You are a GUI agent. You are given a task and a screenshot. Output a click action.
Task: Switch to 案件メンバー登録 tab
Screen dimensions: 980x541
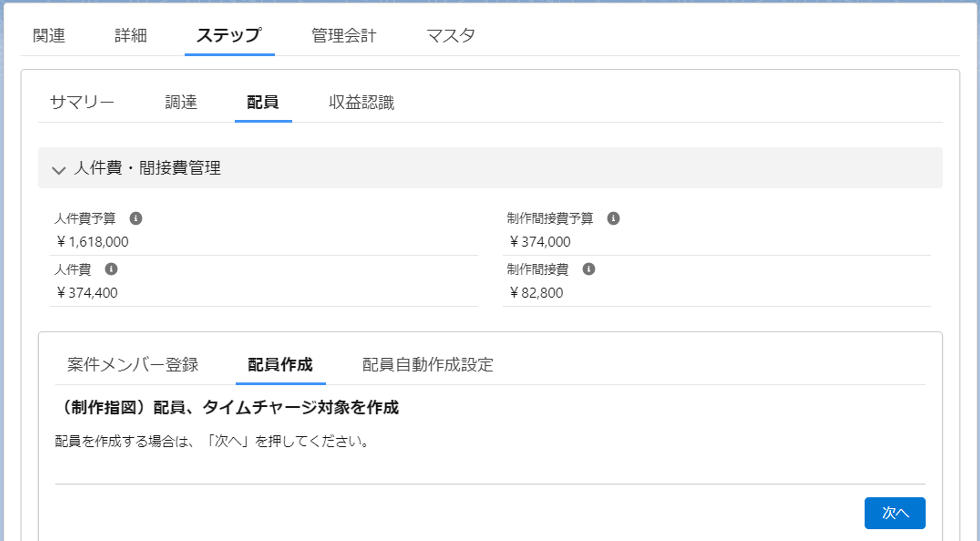coord(133,365)
